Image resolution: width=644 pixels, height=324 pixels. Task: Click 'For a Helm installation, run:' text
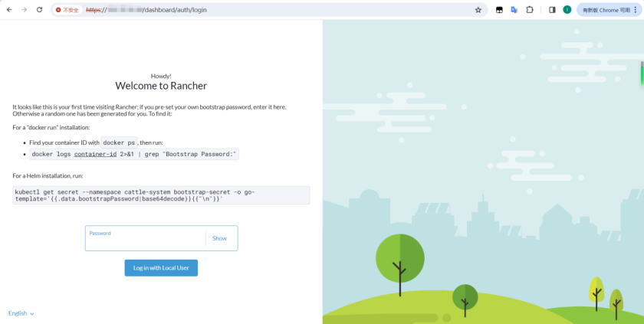pyautogui.click(x=48, y=176)
